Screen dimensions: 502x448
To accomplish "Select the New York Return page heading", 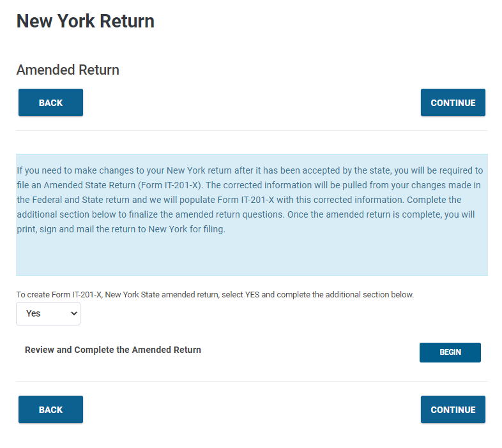I will click(86, 21).
